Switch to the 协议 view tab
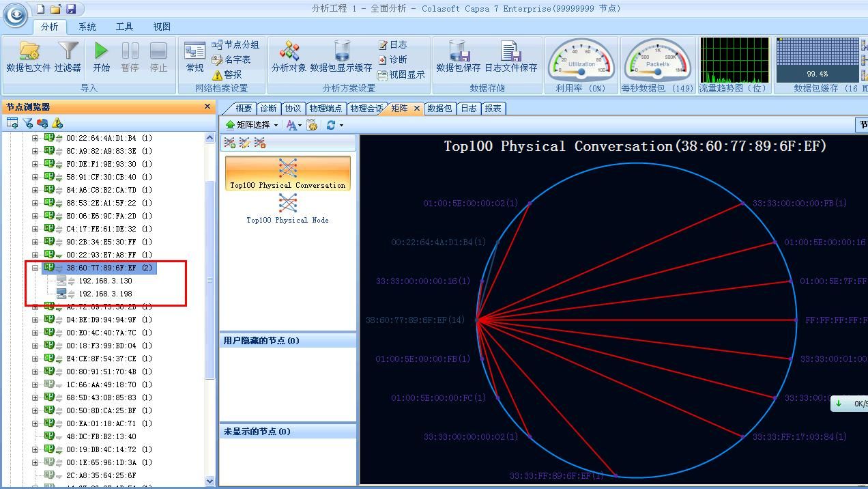The image size is (868, 489). click(x=293, y=108)
